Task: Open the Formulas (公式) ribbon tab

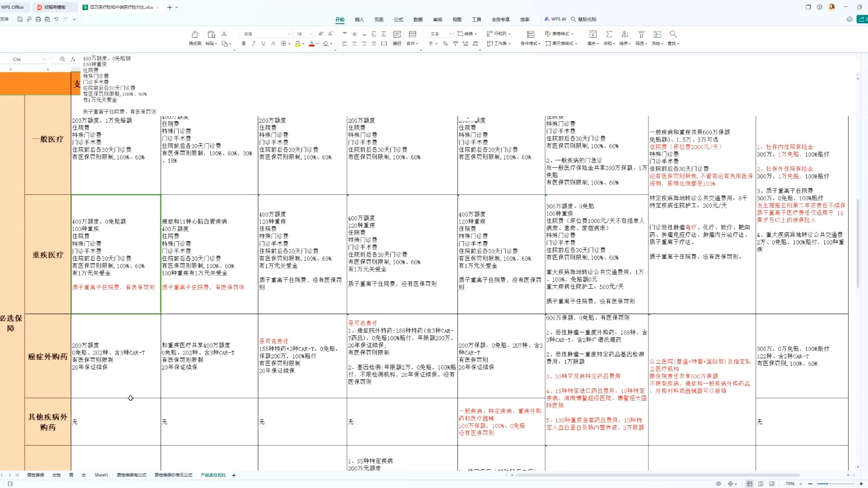Action: [x=399, y=20]
